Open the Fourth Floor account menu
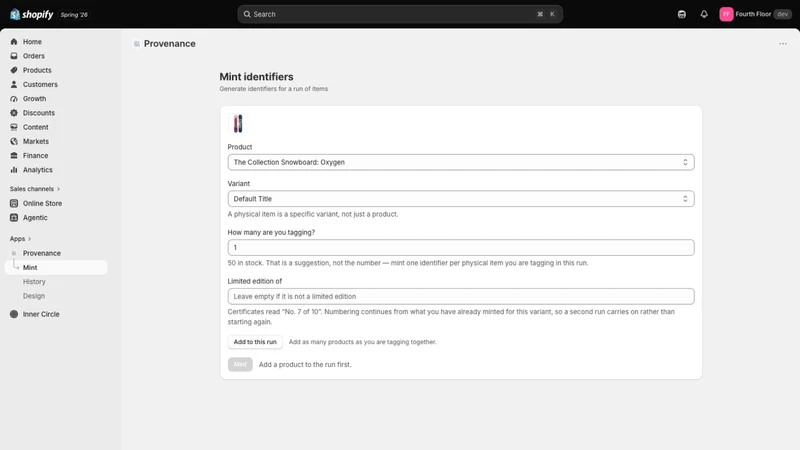This screenshot has width=800, height=450. 755,14
